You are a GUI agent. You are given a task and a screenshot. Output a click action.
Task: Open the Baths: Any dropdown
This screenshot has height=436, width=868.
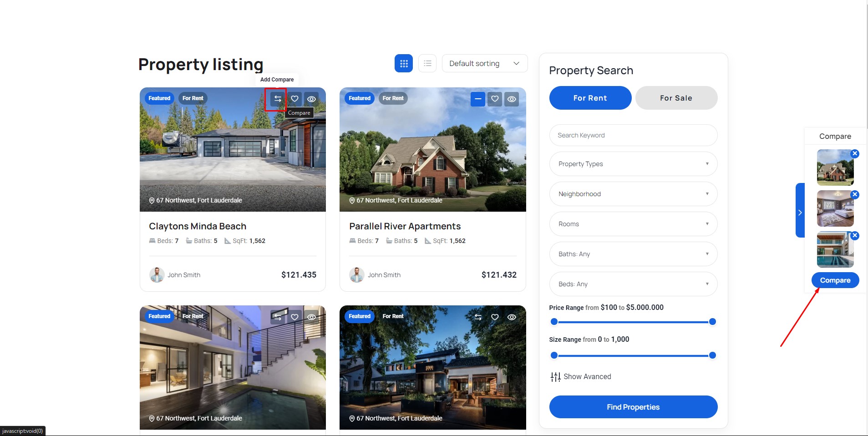(x=633, y=254)
